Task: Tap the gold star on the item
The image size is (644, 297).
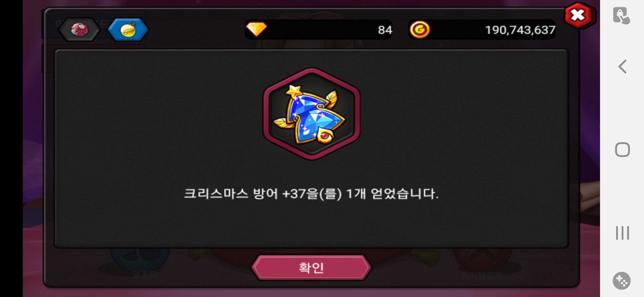Action: click(294, 91)
